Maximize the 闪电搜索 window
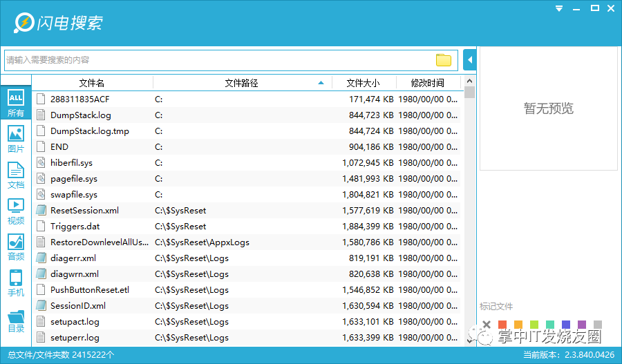The width and height of the screenshot is (622, 364). pyautogui.click(x=594, y=8)
